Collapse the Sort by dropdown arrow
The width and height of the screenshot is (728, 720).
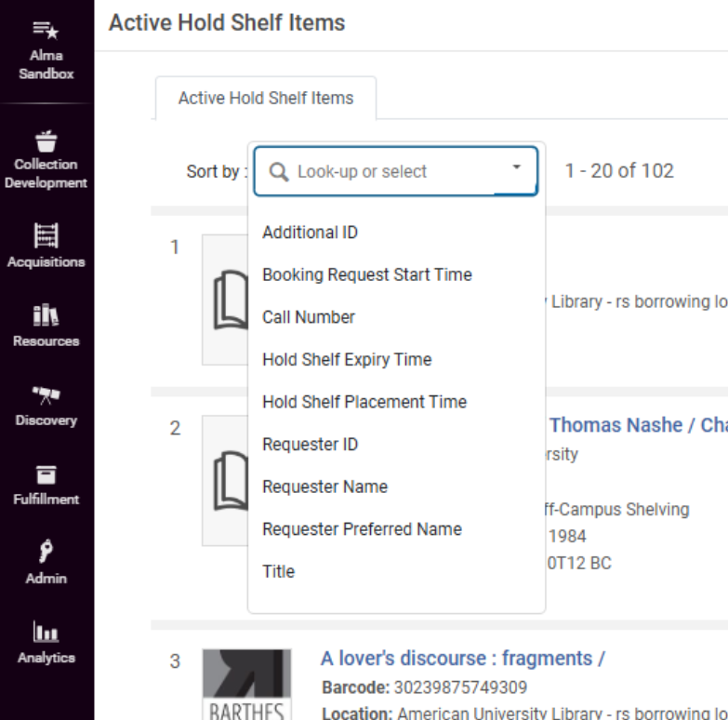517,169
